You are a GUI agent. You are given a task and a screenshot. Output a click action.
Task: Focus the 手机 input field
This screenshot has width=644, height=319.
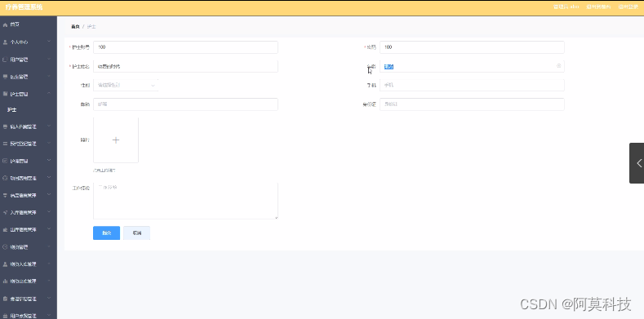click(x=472, y=86)
